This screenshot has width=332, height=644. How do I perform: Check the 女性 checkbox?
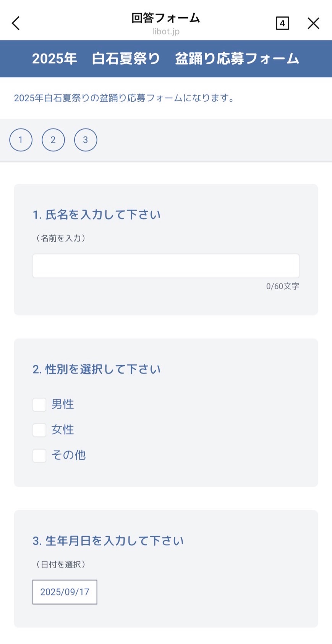tap(39, 430)
